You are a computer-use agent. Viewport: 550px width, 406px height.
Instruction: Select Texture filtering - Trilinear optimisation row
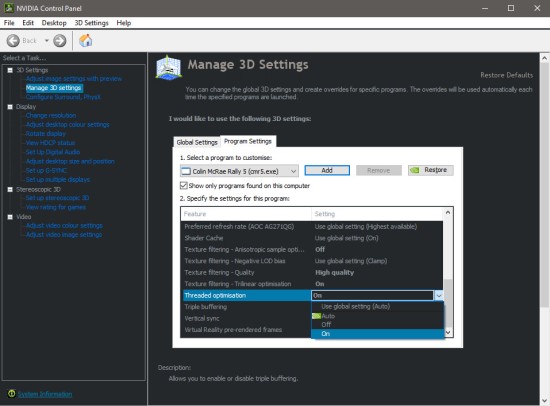point(312,284)
